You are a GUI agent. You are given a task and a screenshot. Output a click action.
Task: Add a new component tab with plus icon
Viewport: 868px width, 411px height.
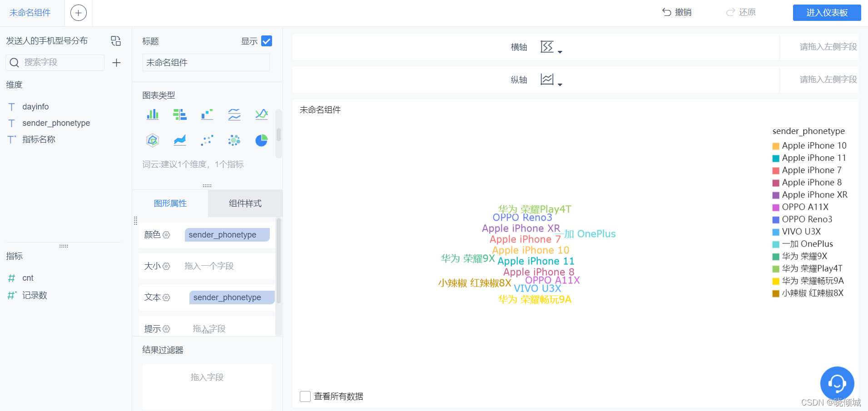79,13
